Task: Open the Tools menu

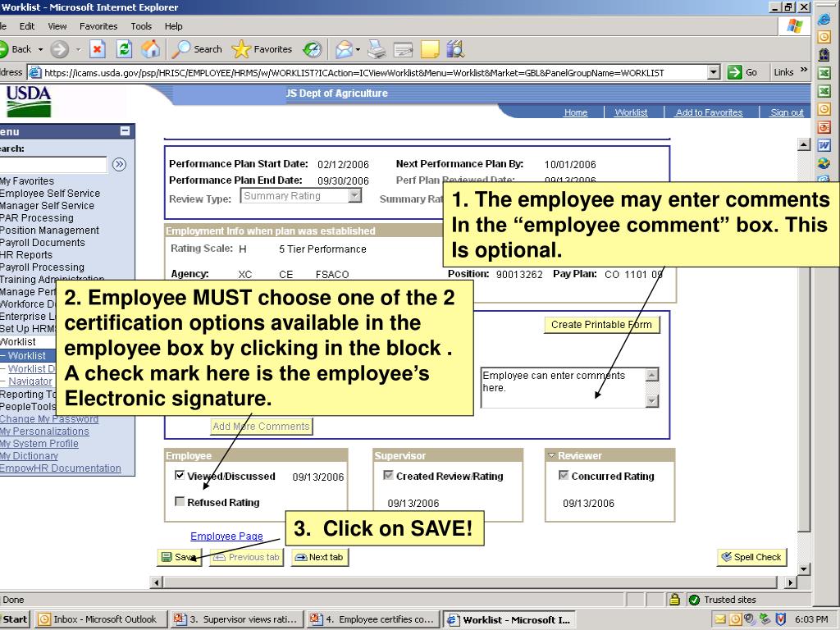Action: tap(141, 26)
